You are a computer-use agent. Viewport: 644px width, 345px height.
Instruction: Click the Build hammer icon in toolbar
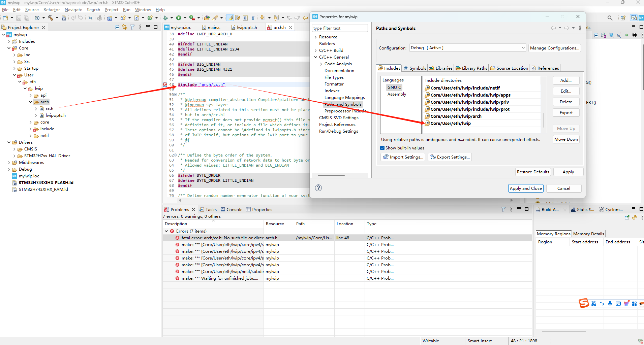point(51,18)
